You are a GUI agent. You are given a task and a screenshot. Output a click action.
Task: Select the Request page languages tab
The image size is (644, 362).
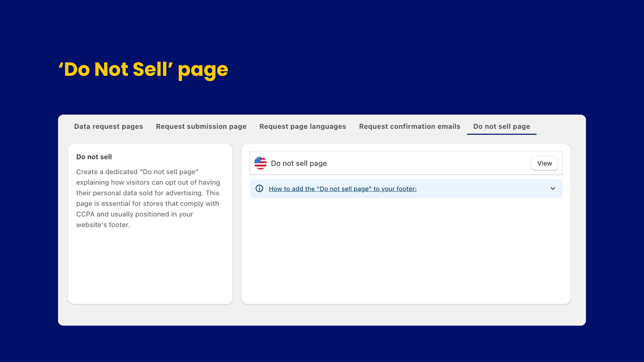tap(303, 126)
